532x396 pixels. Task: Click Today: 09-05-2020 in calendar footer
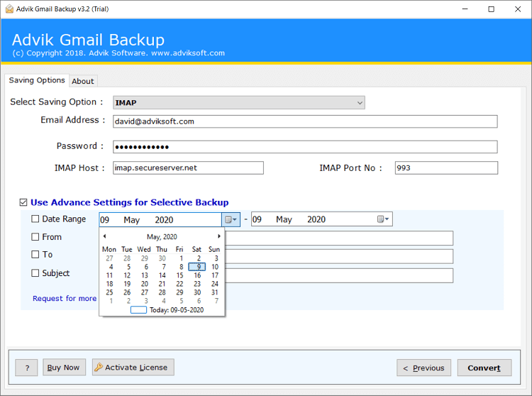(x=177, y=310)
